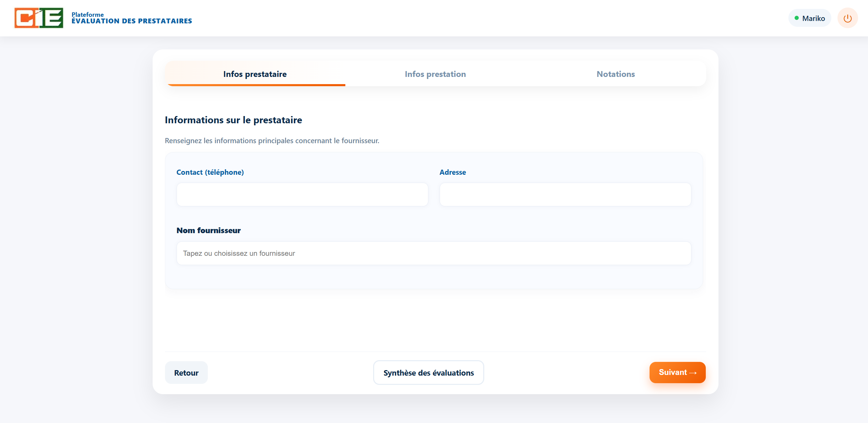Screen dimensions: 868x423
Task: Click the placeholder text Tapez ou choisissez un fournisseur
Action: [239, 253]
